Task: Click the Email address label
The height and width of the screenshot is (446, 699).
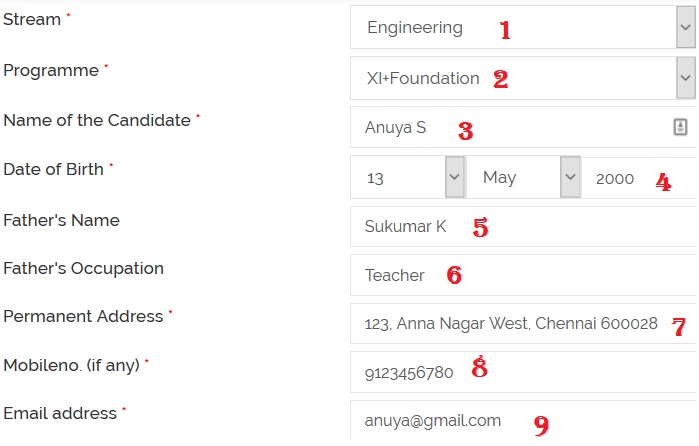Action: 60,412
